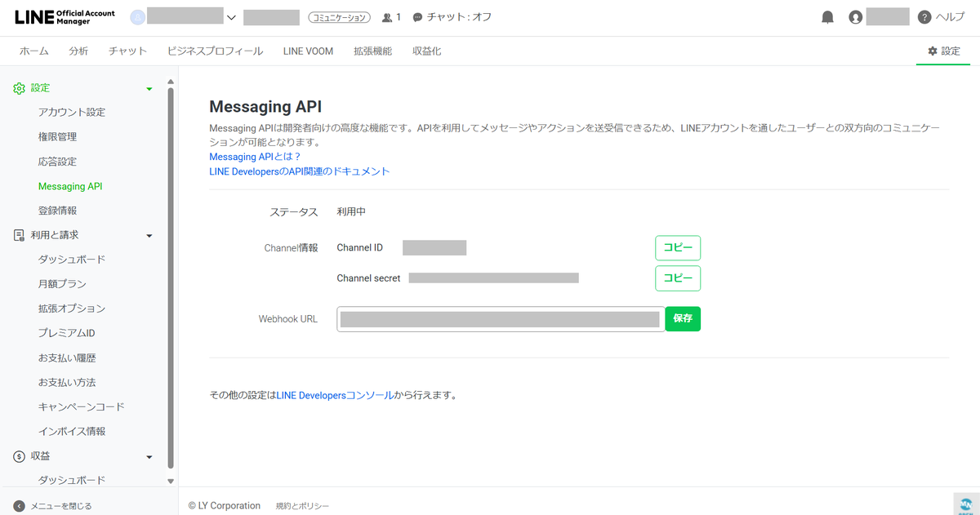Open the 収益化 tab
Image resolution: width=980 pixels, height=515 pixels.
tap(426, 51)
